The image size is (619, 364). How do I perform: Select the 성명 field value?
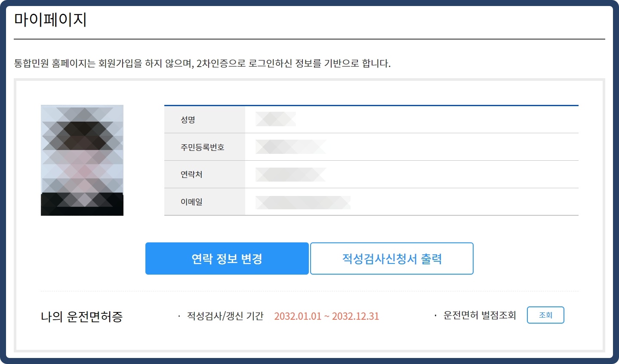(x=275, y=119)
